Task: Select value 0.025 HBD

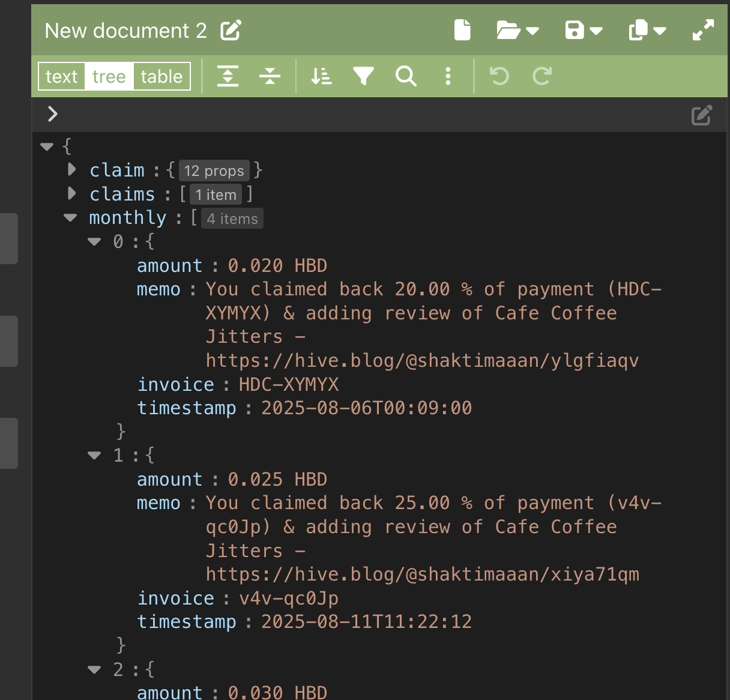Action: coord(277,479)
